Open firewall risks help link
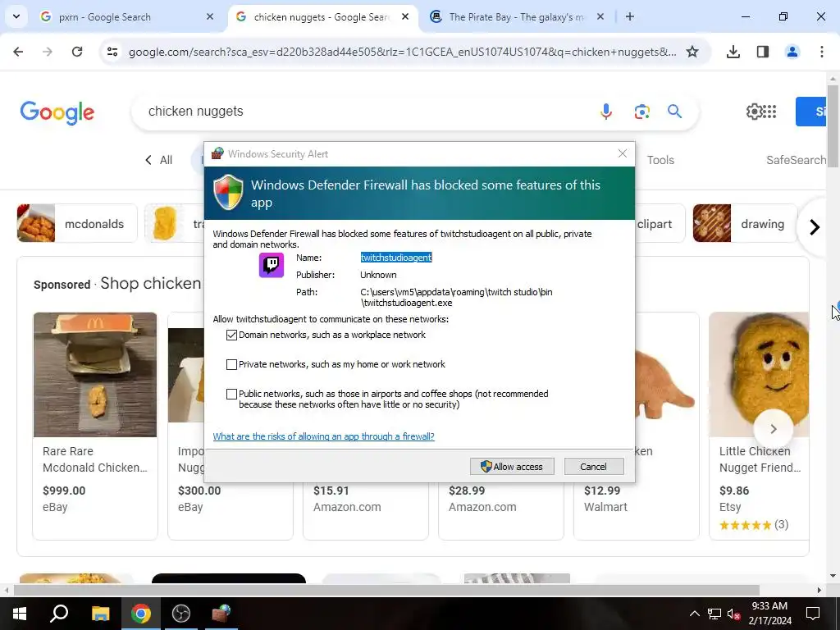The height and width of the screenshot is (630, 840). tap(323, 436)
